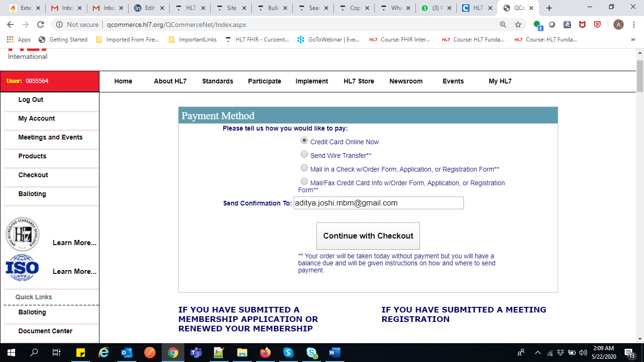
Task: Open File Explorer from taskbar
Action: click(242, 352)
